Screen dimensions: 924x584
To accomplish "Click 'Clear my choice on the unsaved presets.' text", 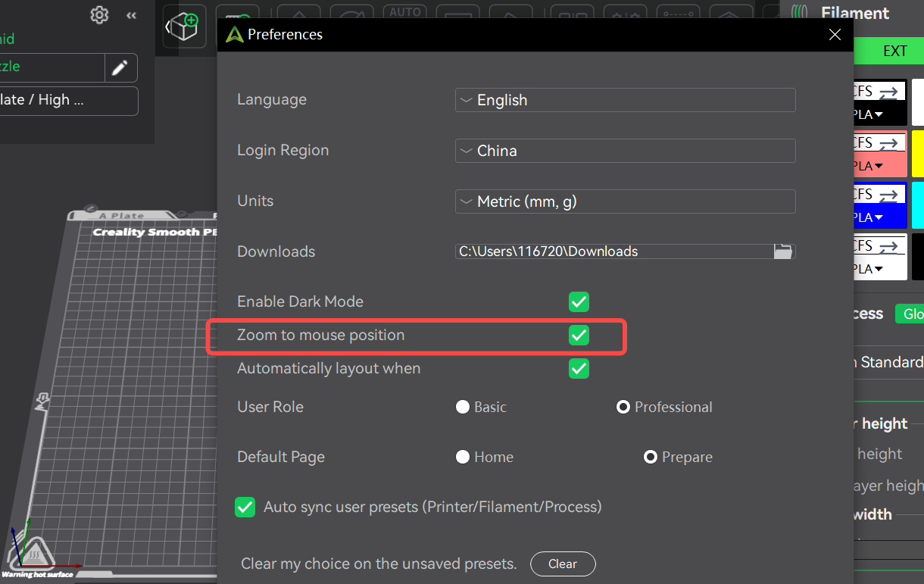I will pyautogui.click(x=379, y=564).
